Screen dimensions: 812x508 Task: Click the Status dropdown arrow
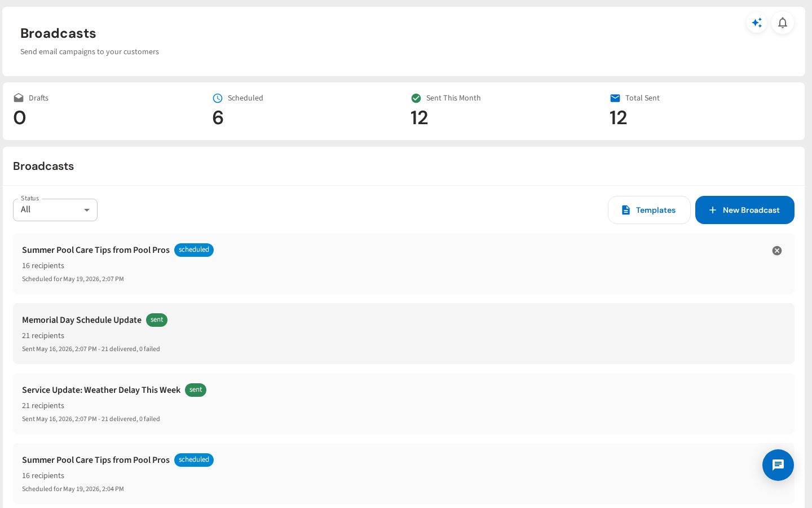pos(87,210)
